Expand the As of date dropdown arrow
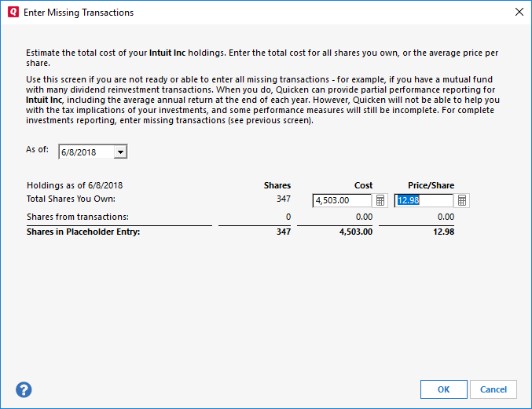 point(119,152)
